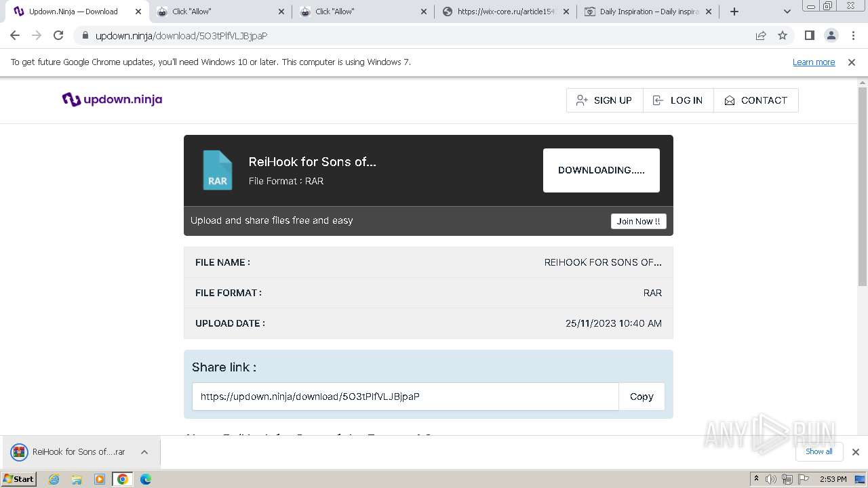The height and width of the screenshot is (488, 868).
Task: Click Show all downloads
Action: pos(819,451)
